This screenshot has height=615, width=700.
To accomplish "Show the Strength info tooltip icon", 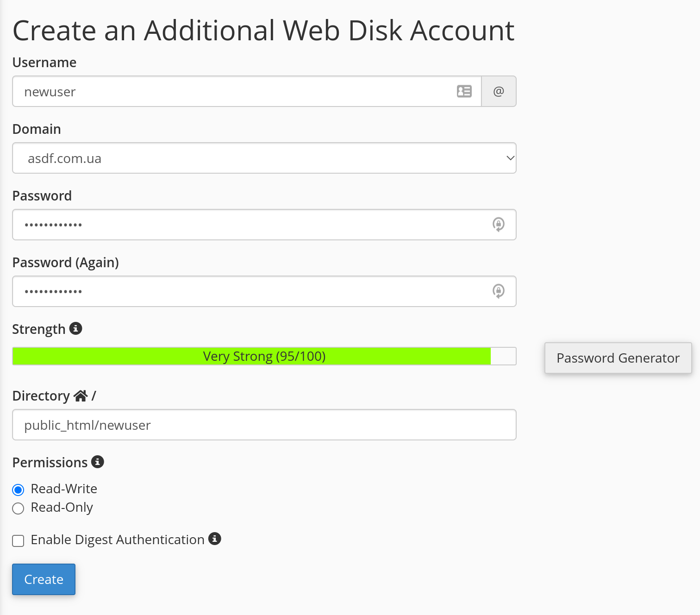I will tap(76, 328).
